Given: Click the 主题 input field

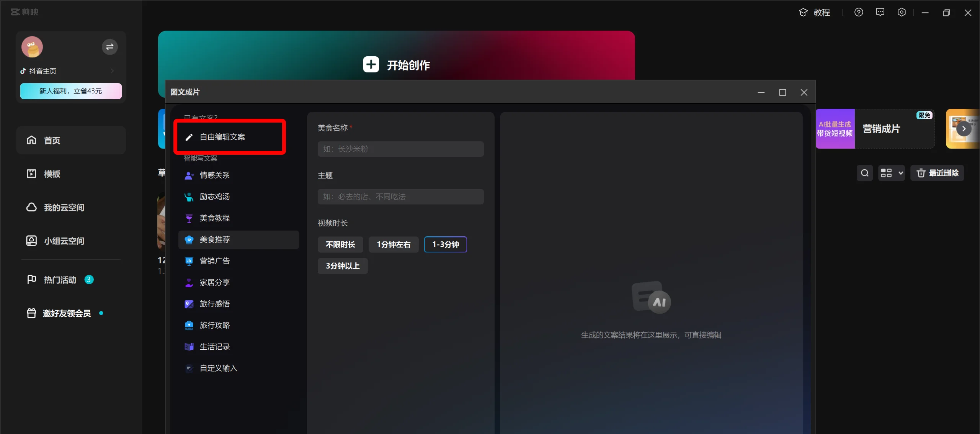Looking at the screenshot, I should (401, 198).
